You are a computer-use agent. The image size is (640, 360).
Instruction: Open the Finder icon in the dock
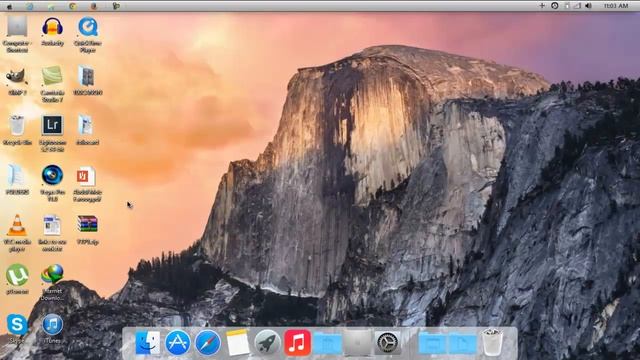[x=147, y=342]
